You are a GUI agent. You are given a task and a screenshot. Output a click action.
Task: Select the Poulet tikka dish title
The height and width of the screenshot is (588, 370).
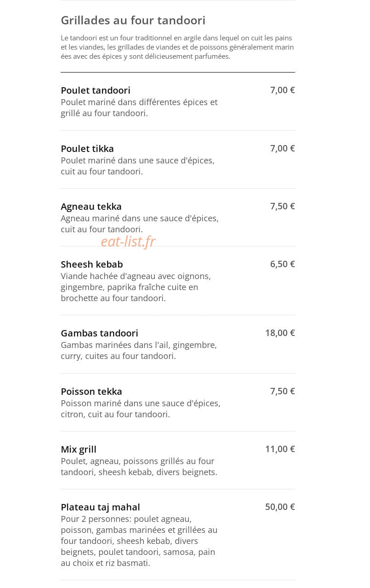coord(87,149)
